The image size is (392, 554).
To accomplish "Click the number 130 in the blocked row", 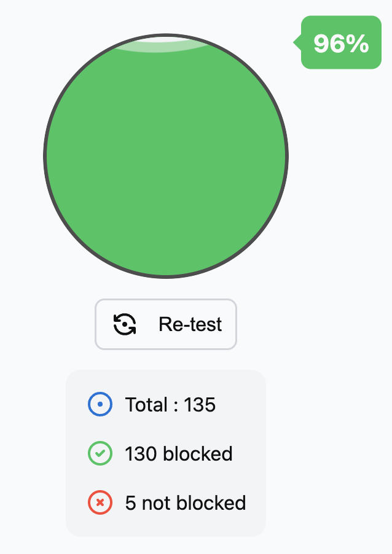I will coord(141,454).
